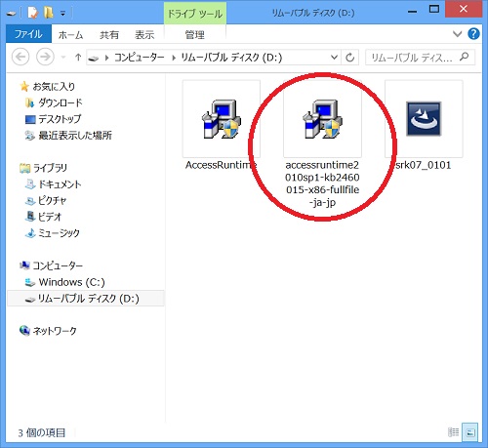Switch to the 表示 ribbon tab
488x448 pixels.
point(144,34)
